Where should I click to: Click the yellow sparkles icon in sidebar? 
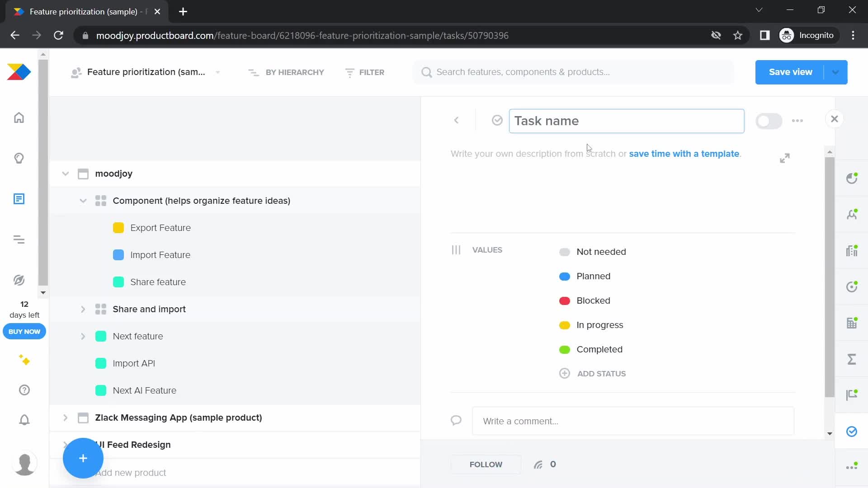click(24, 360)
